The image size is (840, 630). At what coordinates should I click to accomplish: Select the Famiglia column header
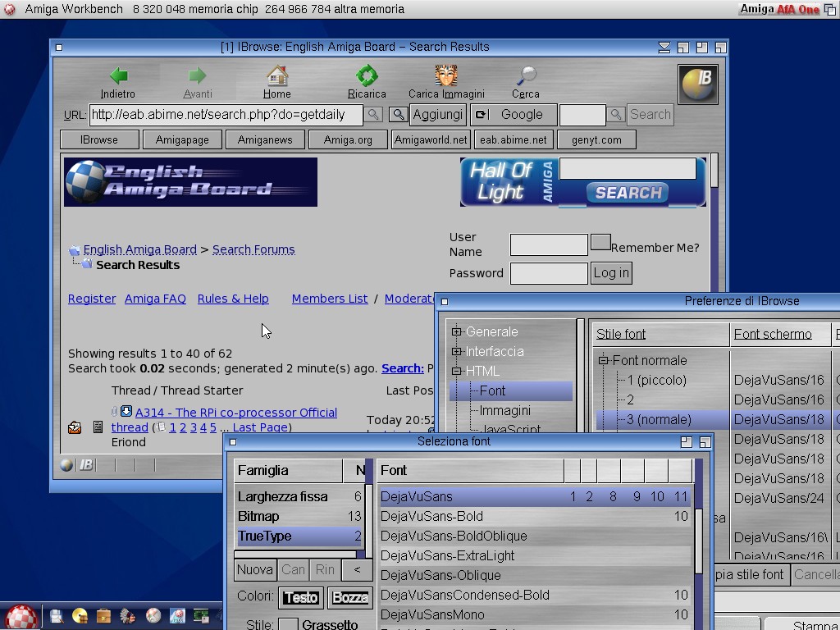pos(288,471)
